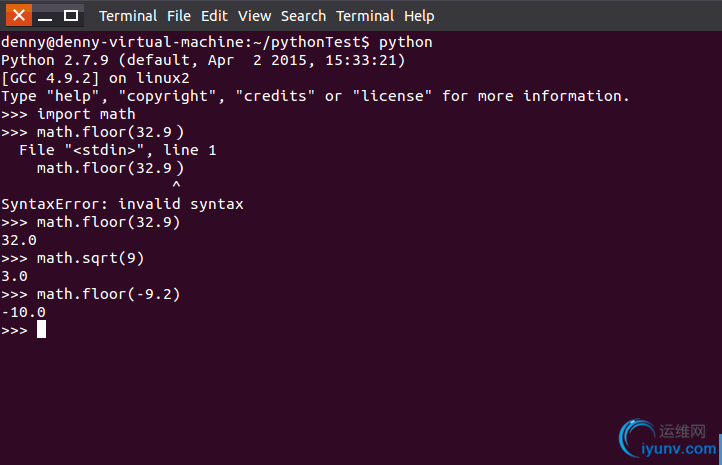Close the terminal window with orange X
Screen dimensions: 722x465
19,15
